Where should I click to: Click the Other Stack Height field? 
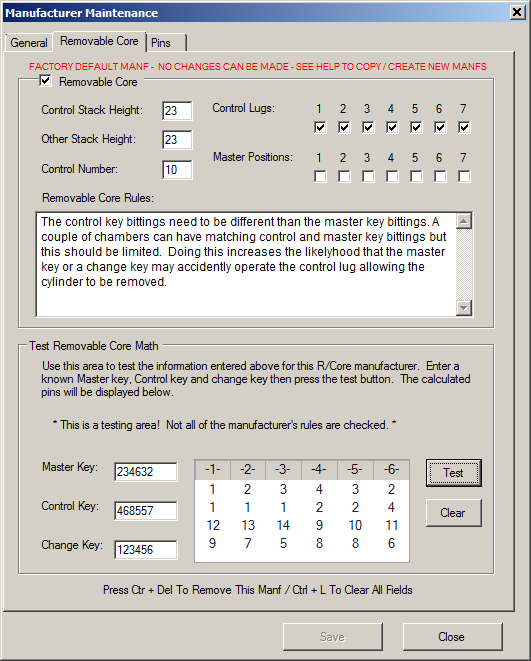point(177,140)
